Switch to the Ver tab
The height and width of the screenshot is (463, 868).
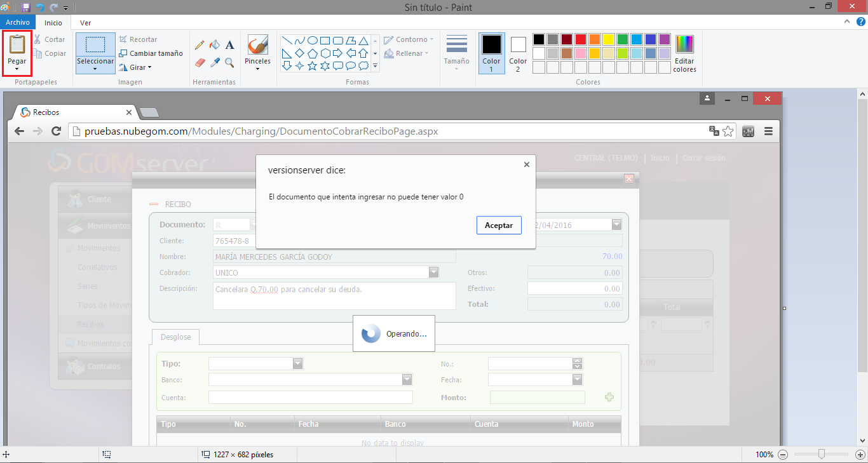pyautogui.click(x=85, y=23)
